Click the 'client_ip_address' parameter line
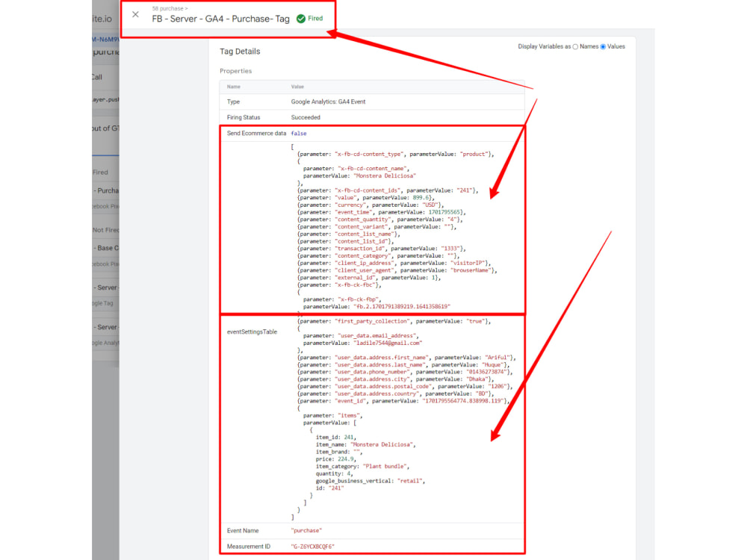747x560 pixels. (394, 263)
